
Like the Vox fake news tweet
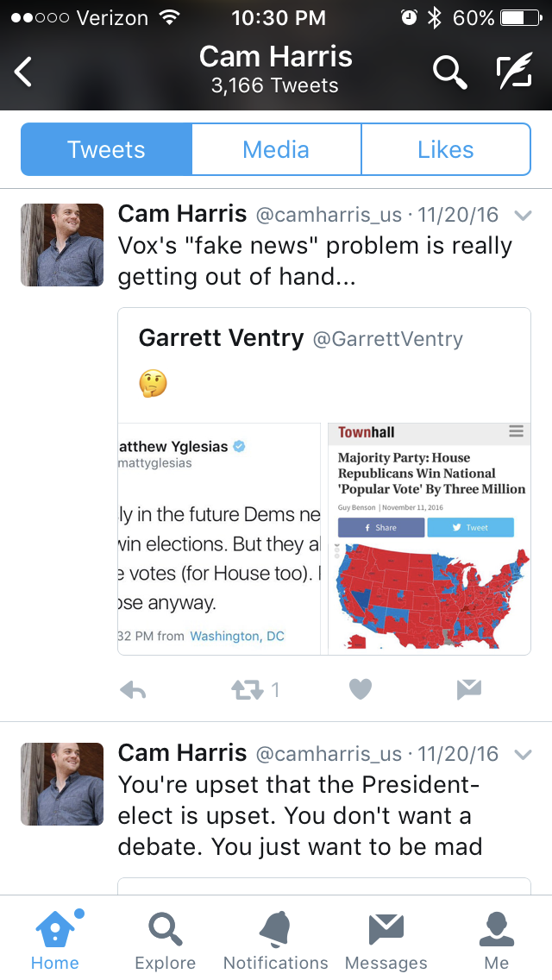coord(361,689)
